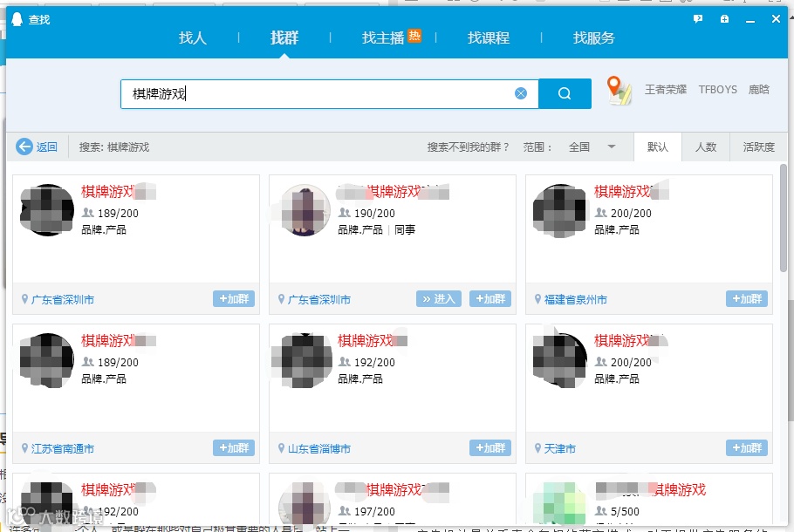Open avatar of 山东省淄博市 group
This screenshot has width=794, height=532.
(x=304, y=360)
